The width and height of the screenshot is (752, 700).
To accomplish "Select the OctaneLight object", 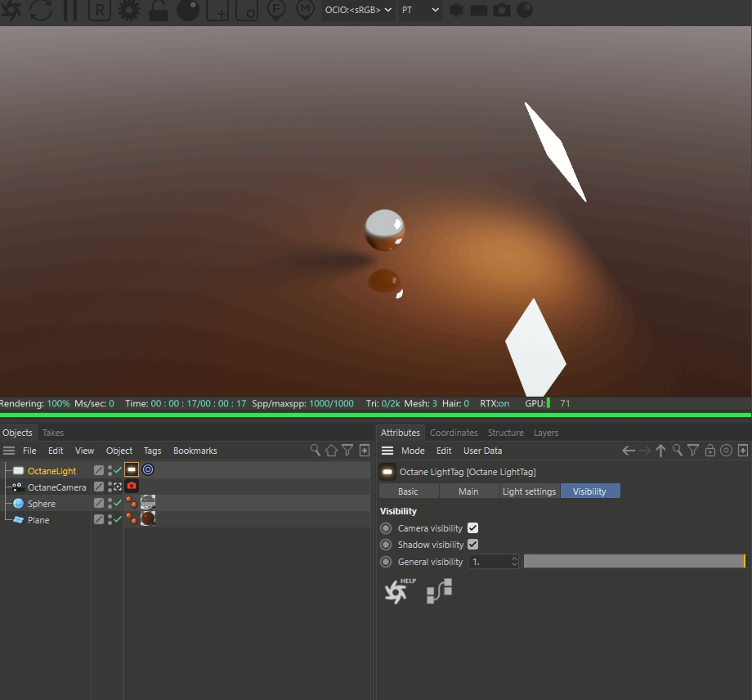I will [x=51, y=471].
